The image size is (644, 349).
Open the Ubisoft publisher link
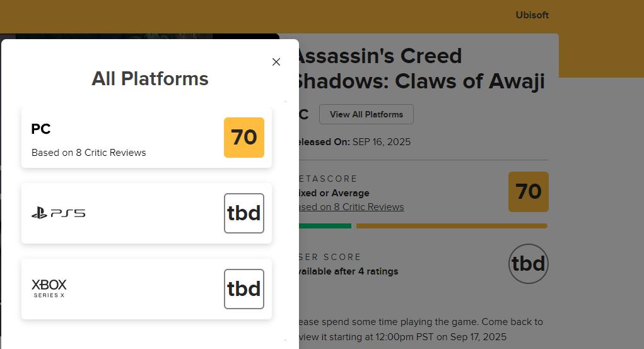[x=532, y=15]
